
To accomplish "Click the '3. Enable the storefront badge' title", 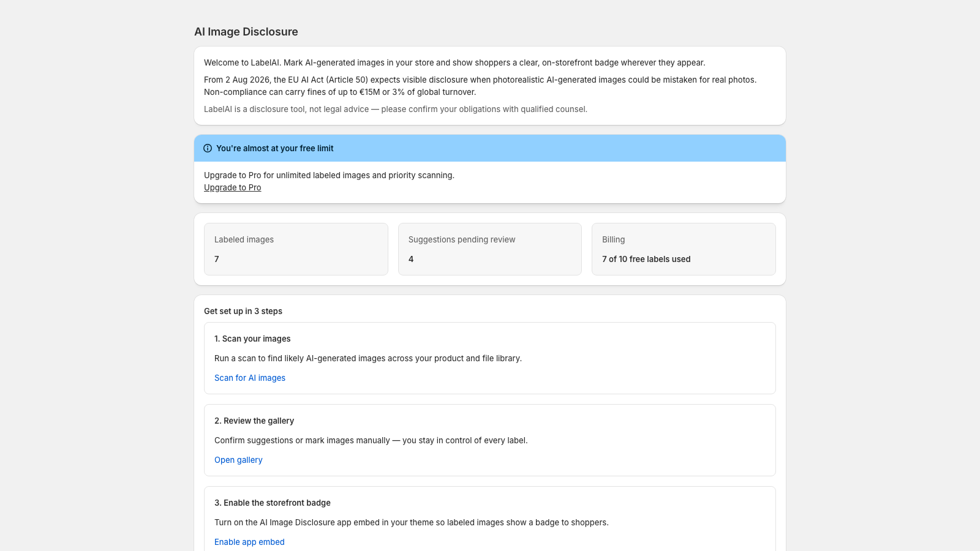I will pos(273,503).
